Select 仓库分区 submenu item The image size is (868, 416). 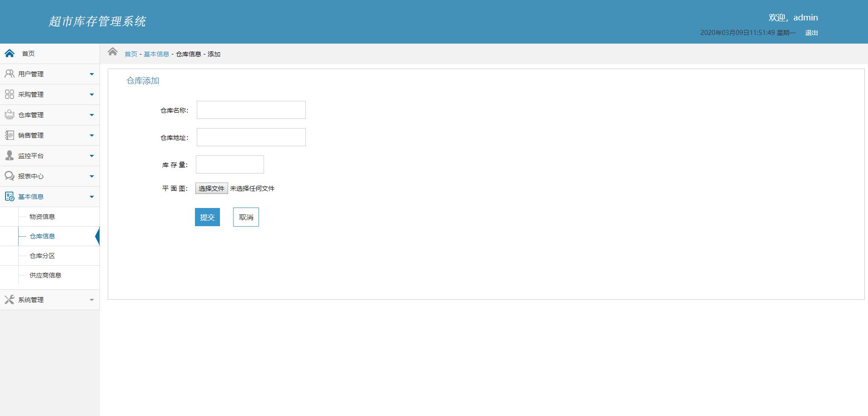pyautogui.click(x=42, y=256)
